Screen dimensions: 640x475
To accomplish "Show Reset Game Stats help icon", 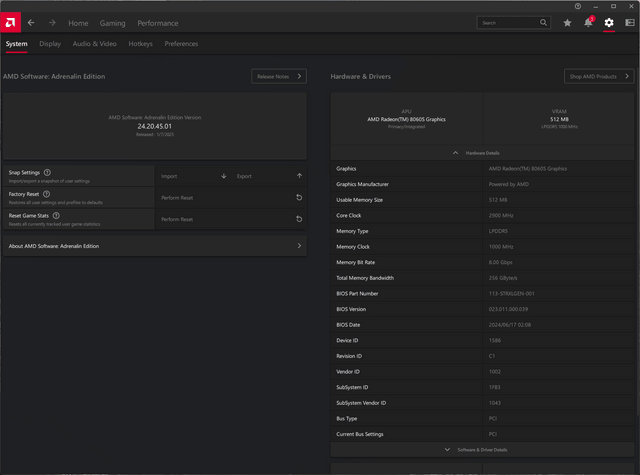I will click(56, 216).
